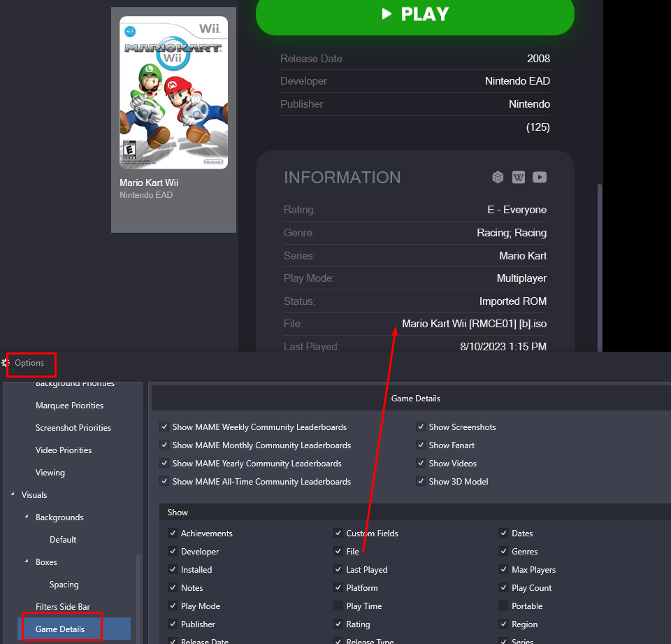Open the Boxes options page
The width and height of the screenshot is (671, 644).
click(x=46, y=561)
